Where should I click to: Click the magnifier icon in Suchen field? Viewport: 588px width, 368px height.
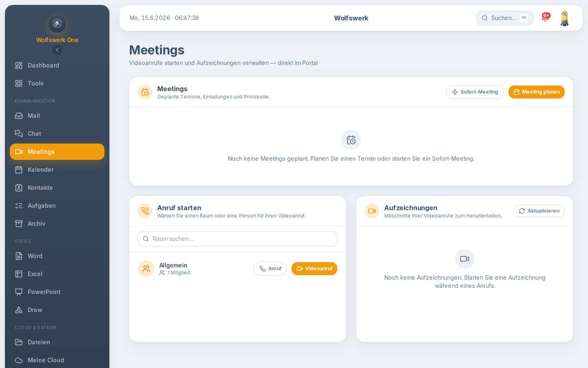(485, 18)
